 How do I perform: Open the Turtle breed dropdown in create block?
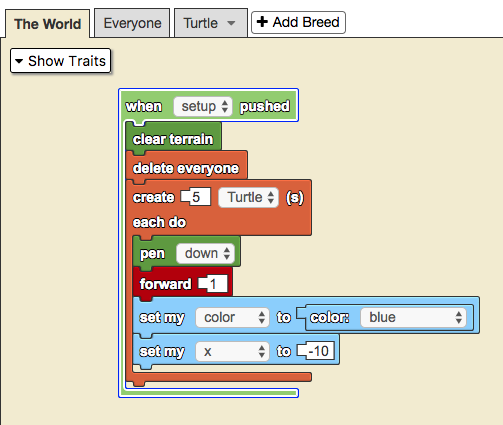pyautogui.click(x=248, y=197)
